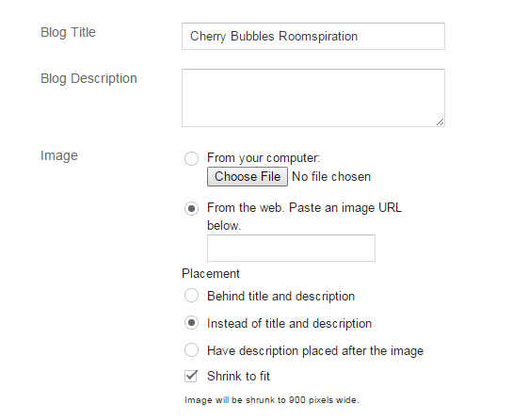Image resolution: width=512 pixels, height=420 pixels.
Task: Click the Blog Title text field
Action: click(x=313, y=36)
